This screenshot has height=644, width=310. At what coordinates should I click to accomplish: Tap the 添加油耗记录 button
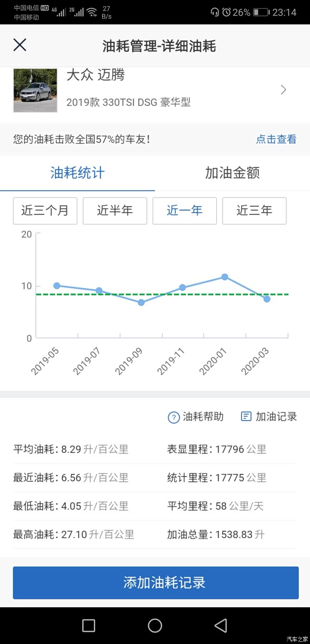[x=155, y=582]
